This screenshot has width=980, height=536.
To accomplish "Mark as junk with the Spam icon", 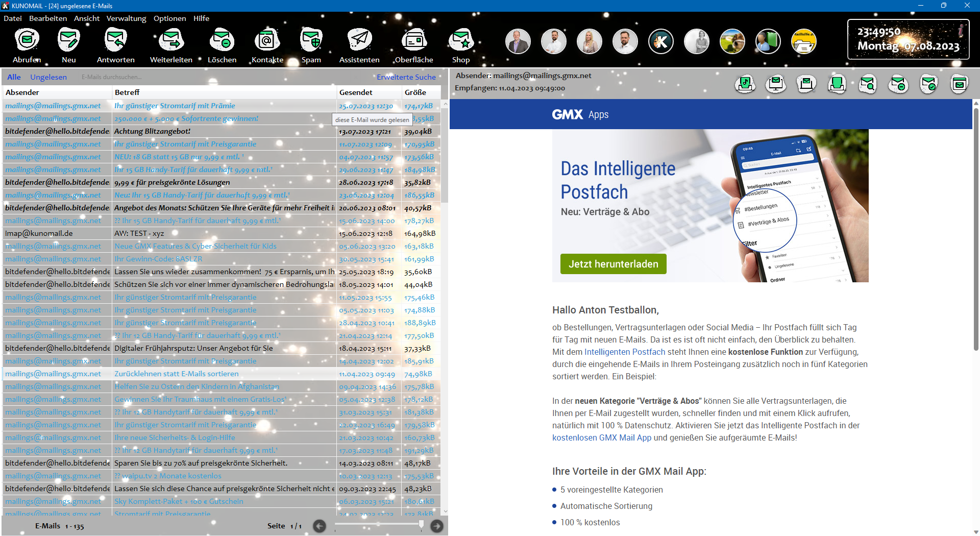I will (311, 40).
